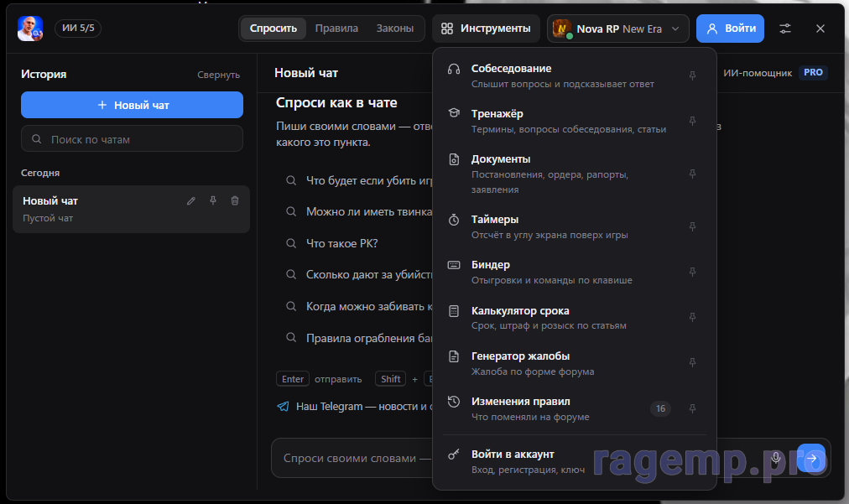The image size is (849, 504).
Task: Focus the Поиск по чатам search field
Action: tap(132, 139)
